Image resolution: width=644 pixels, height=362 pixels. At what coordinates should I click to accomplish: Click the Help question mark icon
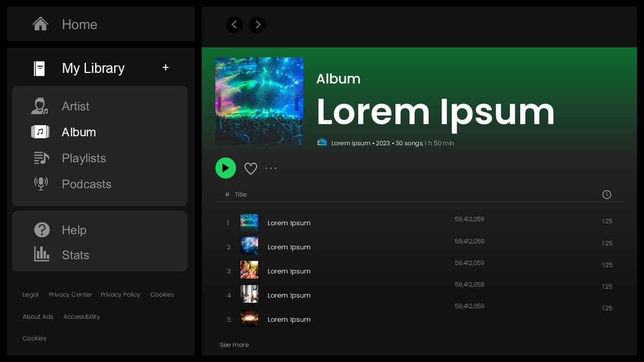(42, 230)
